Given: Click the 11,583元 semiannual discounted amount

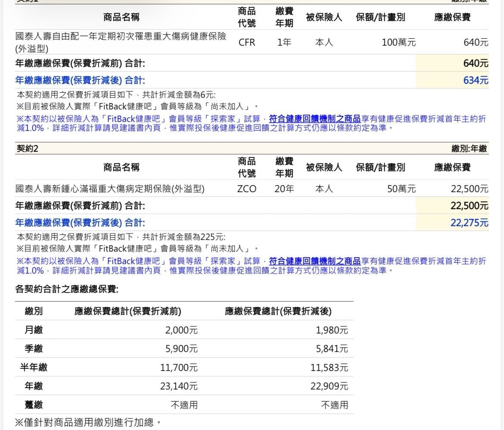Looking at the screenshot, I should click(329, 368).
